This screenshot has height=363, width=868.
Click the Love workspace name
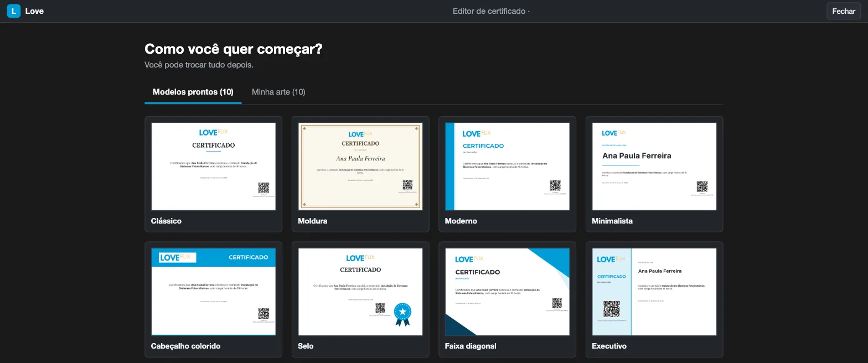coord(34,11)
